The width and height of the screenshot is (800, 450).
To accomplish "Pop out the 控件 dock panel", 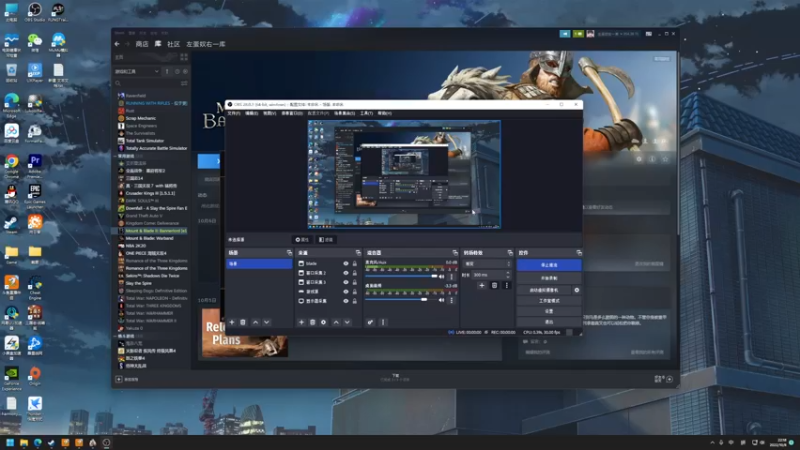I will pyautogui.click(x=579, y=253).
